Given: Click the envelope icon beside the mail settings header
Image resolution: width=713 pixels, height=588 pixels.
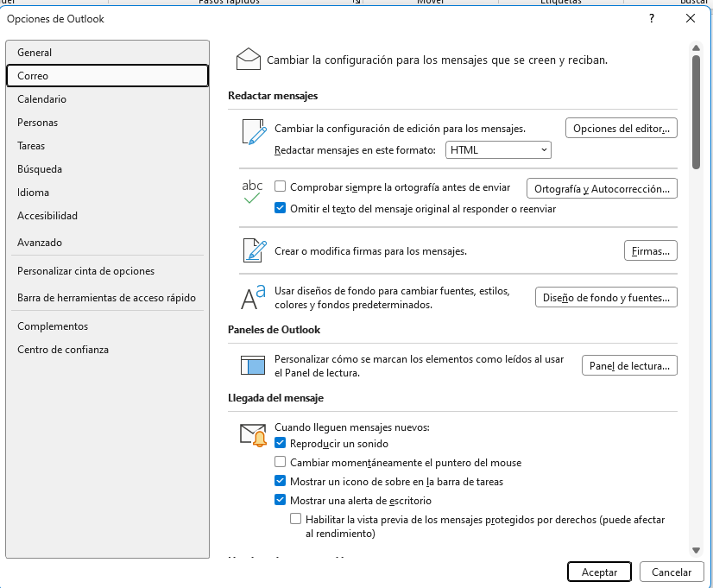Looking at the screenshot, I should pyautogui.click(x=249, y=60).
